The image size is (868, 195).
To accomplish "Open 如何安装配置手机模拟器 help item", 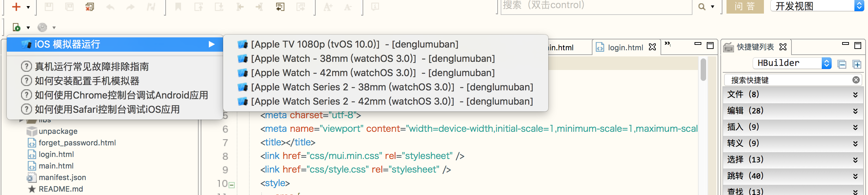I will [87, 81].
